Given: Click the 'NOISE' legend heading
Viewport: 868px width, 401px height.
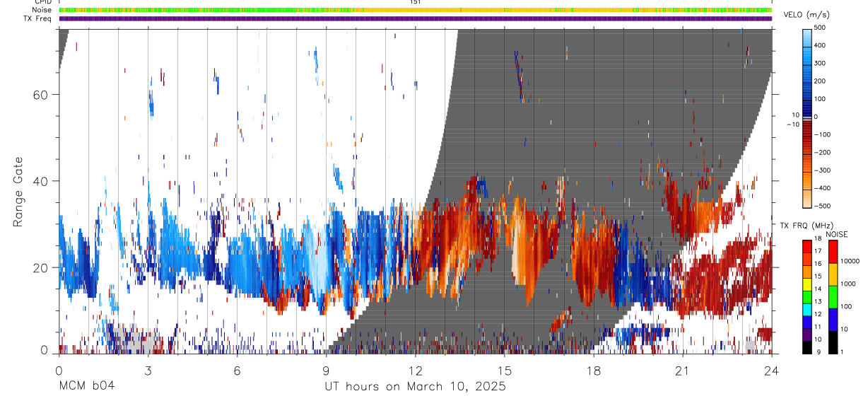Looking at the screenshot, I should pyautogui.click(x=836, y=234).
